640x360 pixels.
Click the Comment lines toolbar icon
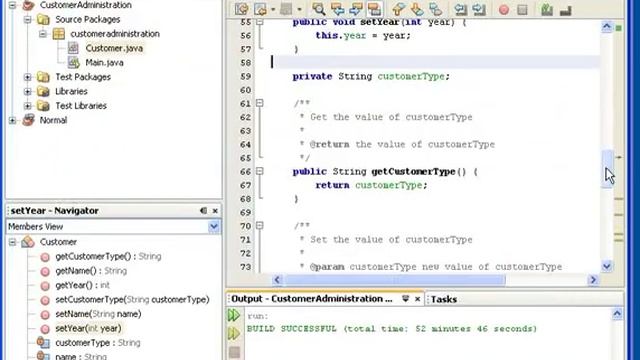tap(547, 9)
